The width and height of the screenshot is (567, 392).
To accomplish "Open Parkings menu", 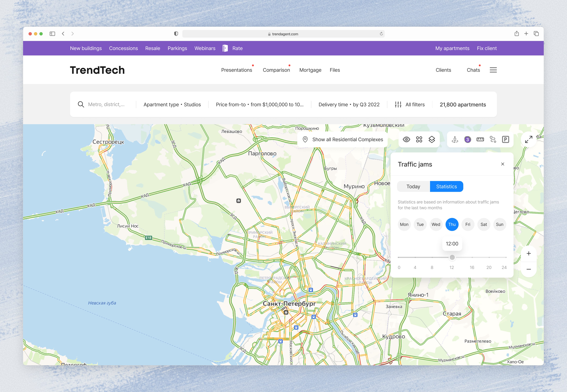I will (x=177, y=48).
